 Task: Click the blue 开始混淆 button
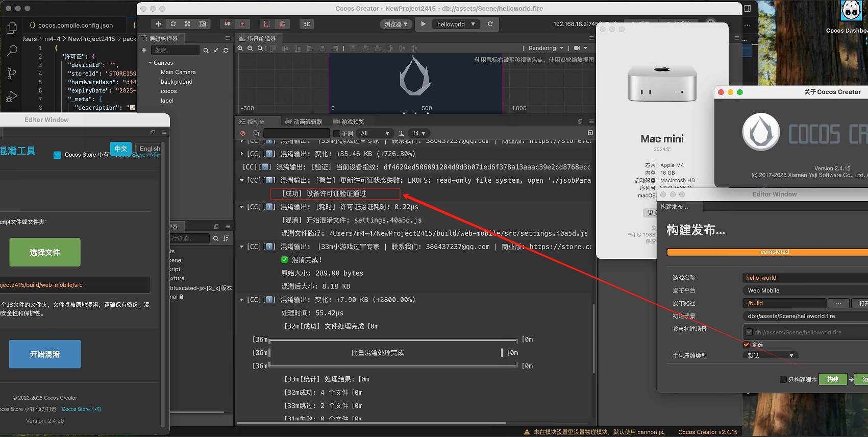coord(45,354)
